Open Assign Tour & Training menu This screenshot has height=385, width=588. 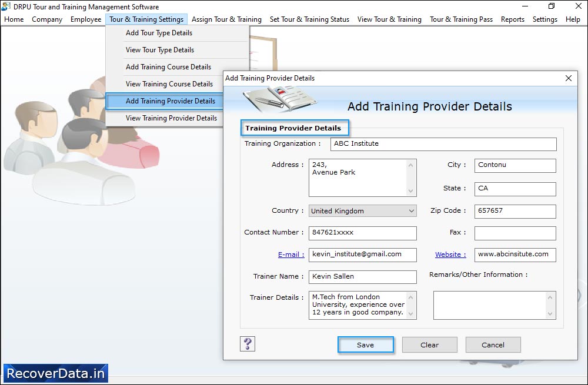[x=226, y=19]
